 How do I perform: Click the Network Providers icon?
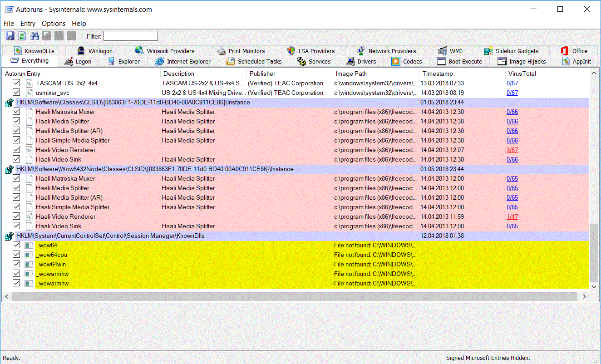coord(361,51)
